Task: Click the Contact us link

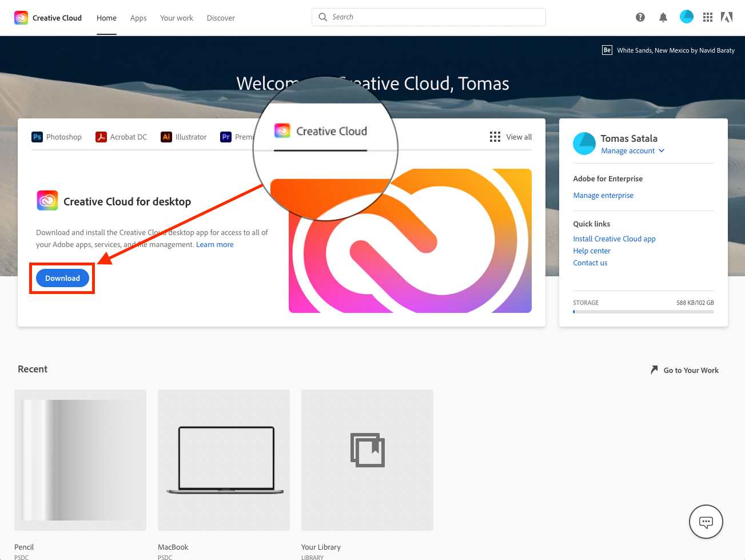Action: pos(590,263)
